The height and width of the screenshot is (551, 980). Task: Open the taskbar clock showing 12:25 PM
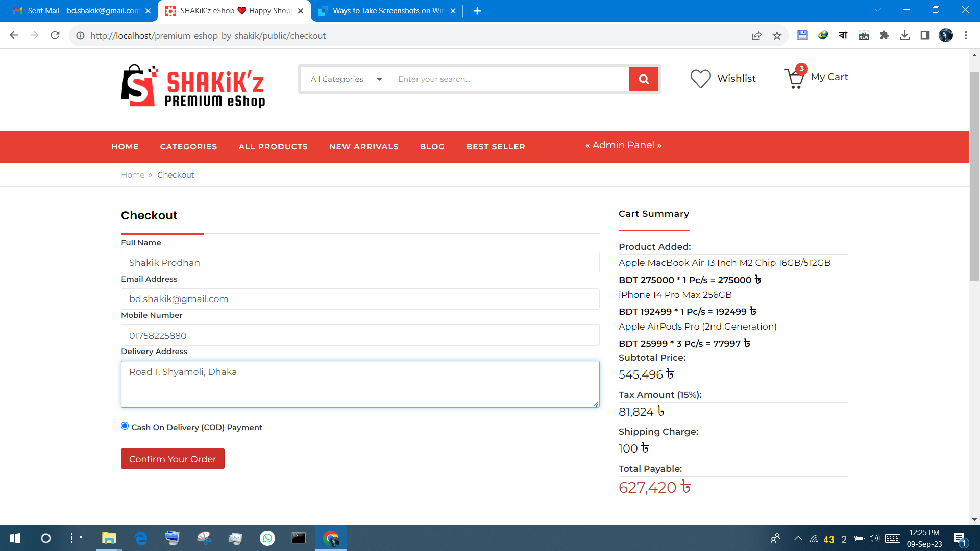924,538
